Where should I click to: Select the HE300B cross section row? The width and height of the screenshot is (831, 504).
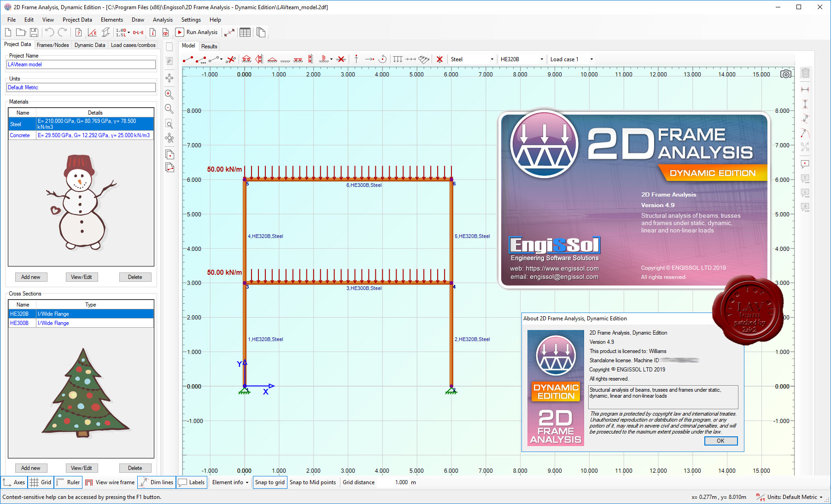coord(81,323)
